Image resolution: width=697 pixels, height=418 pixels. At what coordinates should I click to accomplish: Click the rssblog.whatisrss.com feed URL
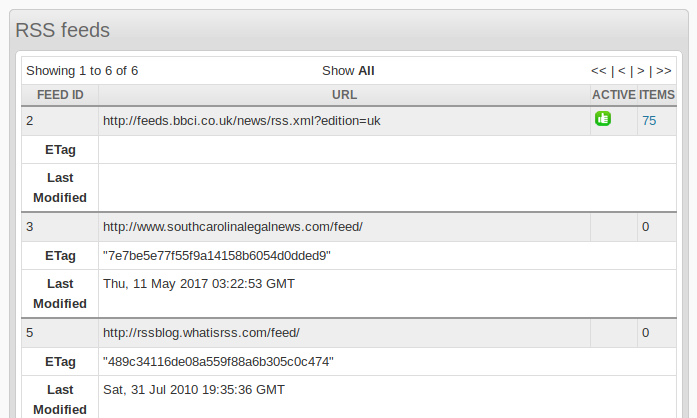tap(201, 333)
